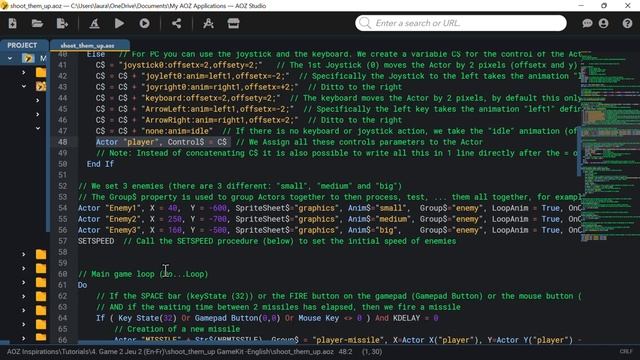Viewport: 640px width, 360px height.
Task: Click the window title text shoot_them_up.aoz
Action: (x=36, y=6)
